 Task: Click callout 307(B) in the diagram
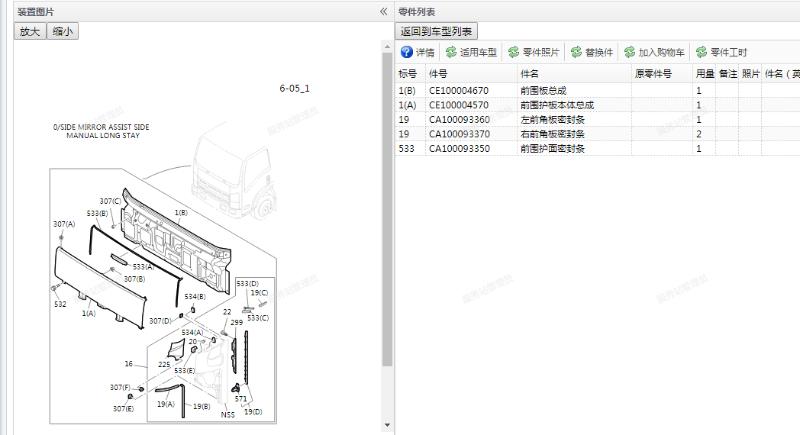tap(134, 279)
